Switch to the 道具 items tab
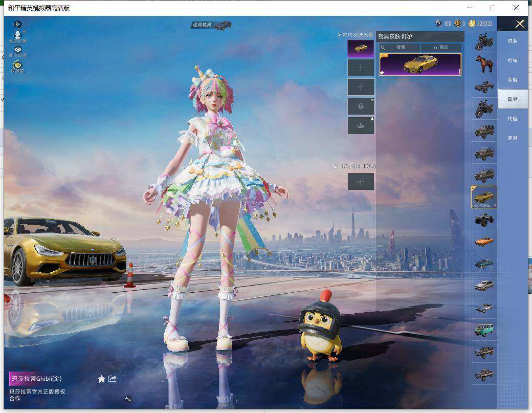The image size is (532, 413). 513,138
